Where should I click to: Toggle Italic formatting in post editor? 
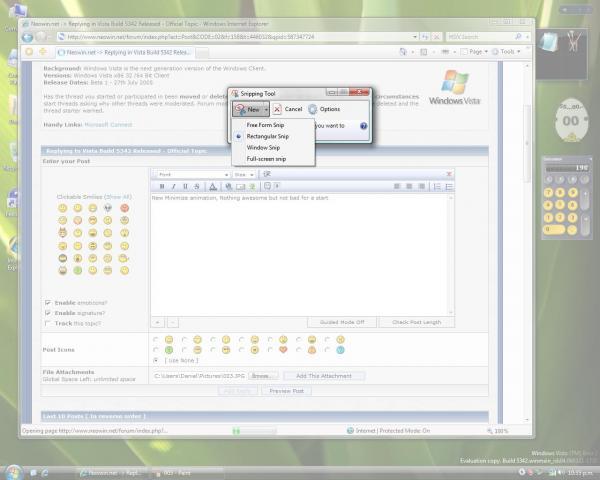coord(173,186)
